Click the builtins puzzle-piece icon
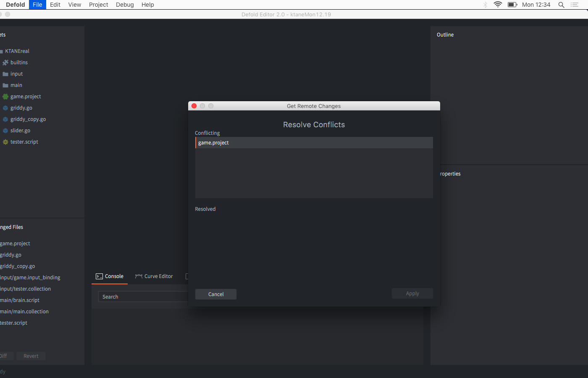The width and height of the screenshot is (588, 378). coord(5,62)
